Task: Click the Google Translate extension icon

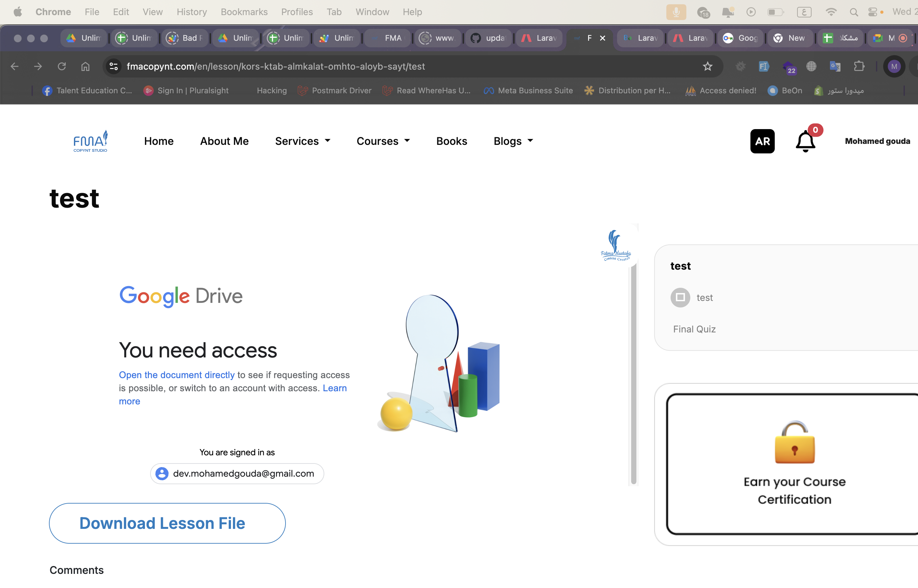Action: coord(835,66)
